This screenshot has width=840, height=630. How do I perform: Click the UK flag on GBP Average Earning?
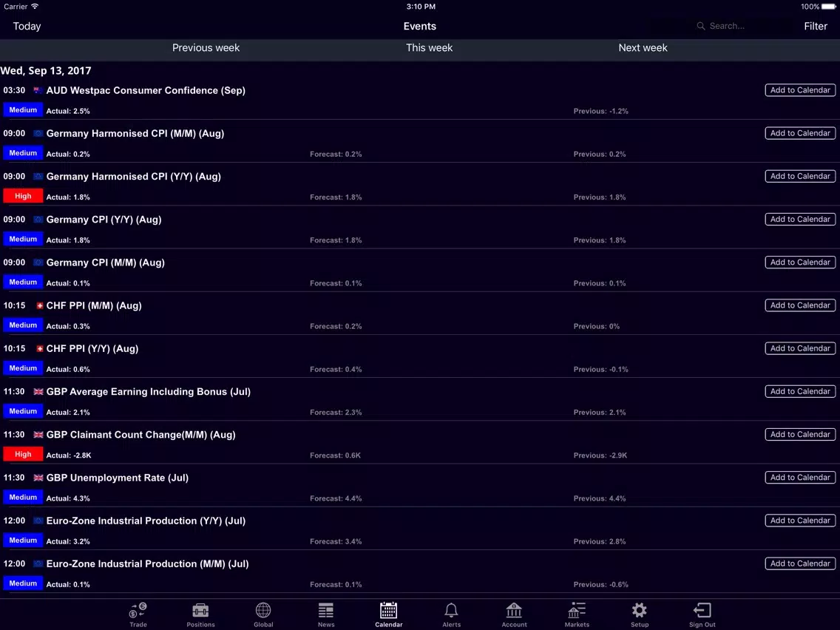[x=38, y=392]
